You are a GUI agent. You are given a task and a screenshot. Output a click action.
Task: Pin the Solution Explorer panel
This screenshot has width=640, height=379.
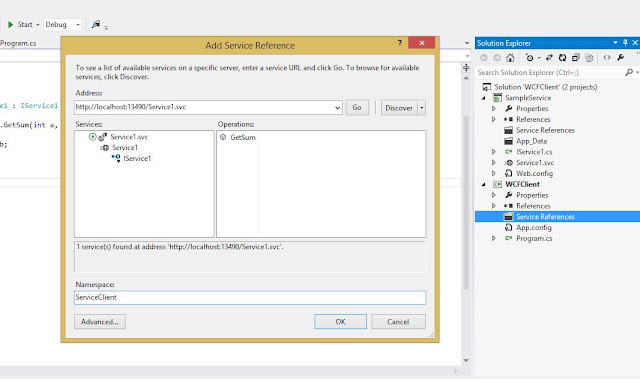pos(625,42)
